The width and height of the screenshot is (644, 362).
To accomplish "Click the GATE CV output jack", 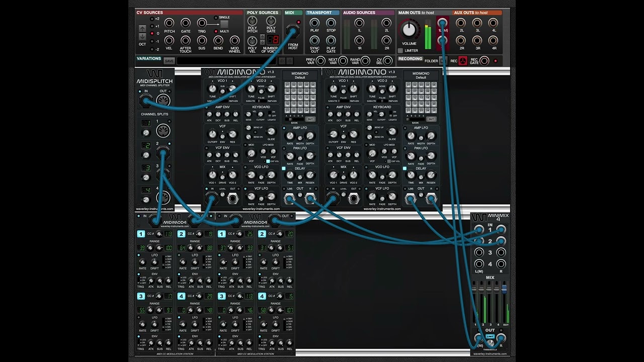I will click(186, 23).
